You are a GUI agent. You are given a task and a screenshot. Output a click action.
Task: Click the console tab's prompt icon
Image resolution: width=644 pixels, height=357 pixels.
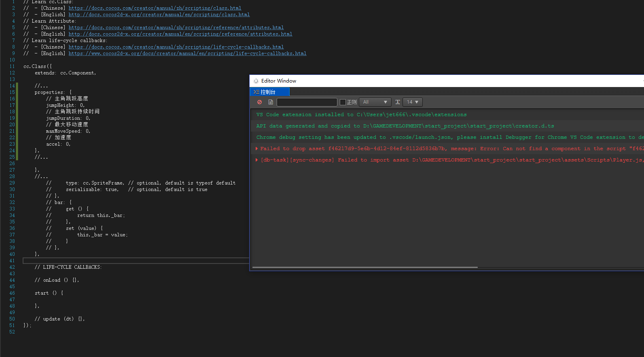pyautogui.click(x=256, y=92)
